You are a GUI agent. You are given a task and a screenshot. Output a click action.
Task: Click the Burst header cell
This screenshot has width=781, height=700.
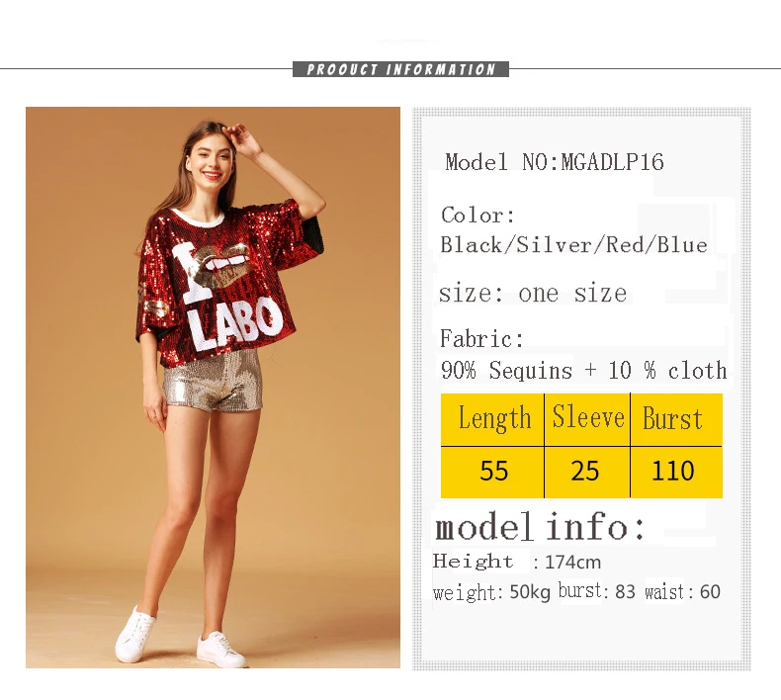pyautogui.click(x=676, y=419)
